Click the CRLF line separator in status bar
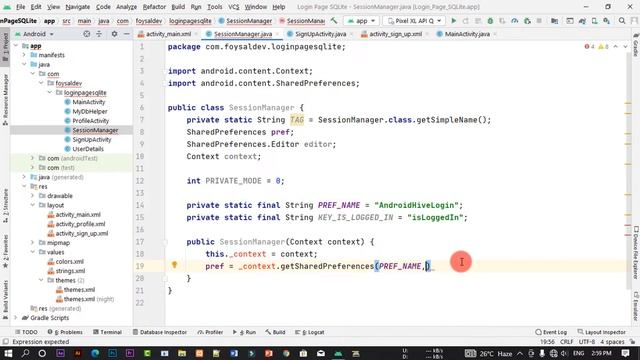 pos(567,342)
